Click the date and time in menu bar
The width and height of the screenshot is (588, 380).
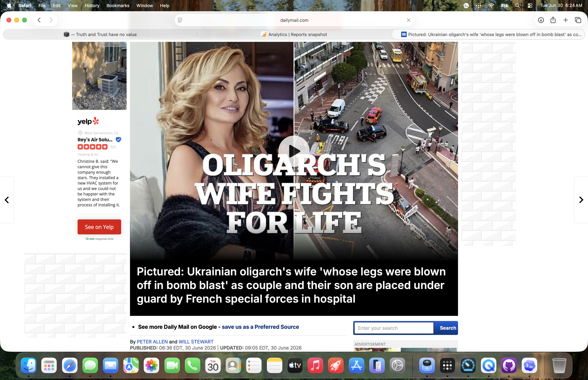[561, 5]
